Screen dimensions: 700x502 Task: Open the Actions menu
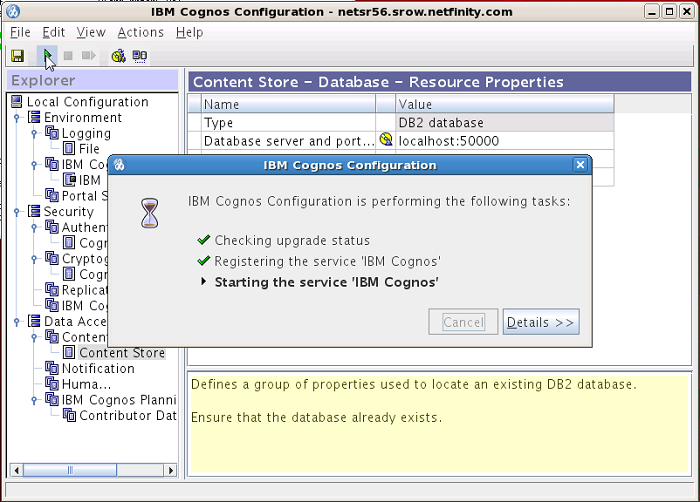[x=140, y=32]
